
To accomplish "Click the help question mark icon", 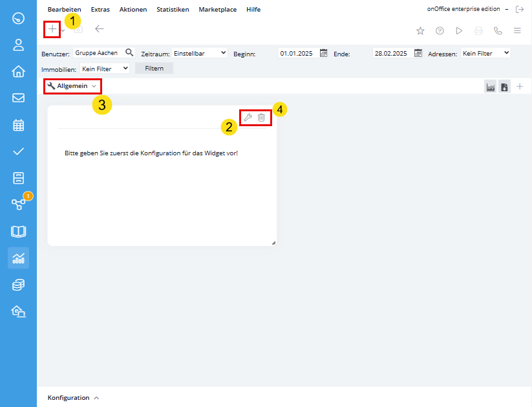I will [x=440, y=30].
